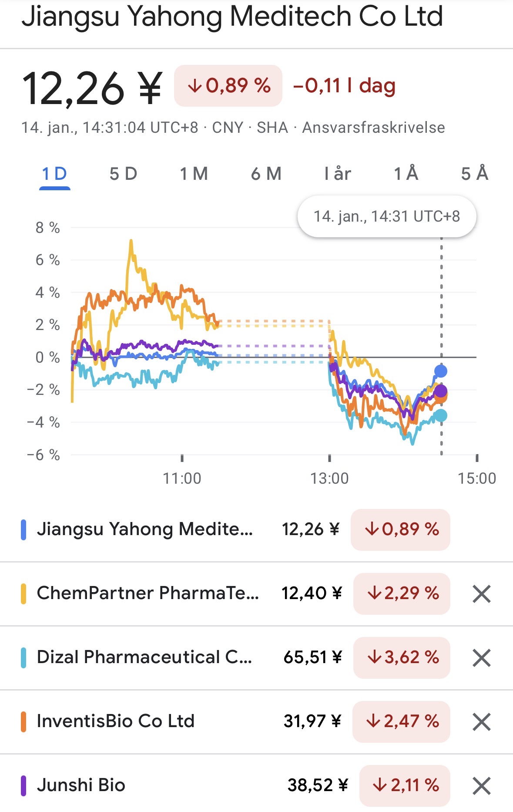
Task: Click the red 0,89 % change badge at top
Action: (x=228, y=86)
